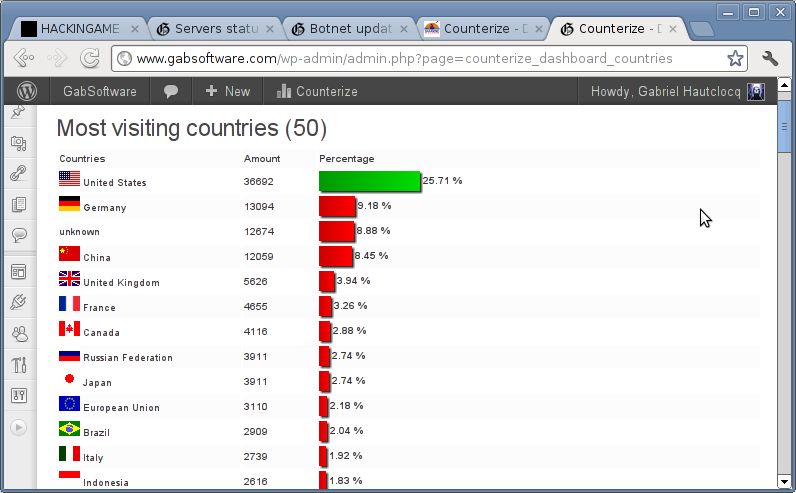Click the WordPress logo in admin bar
Viewport: 796px width, 493px height.
pyautogui.click(x=26, y=91)
